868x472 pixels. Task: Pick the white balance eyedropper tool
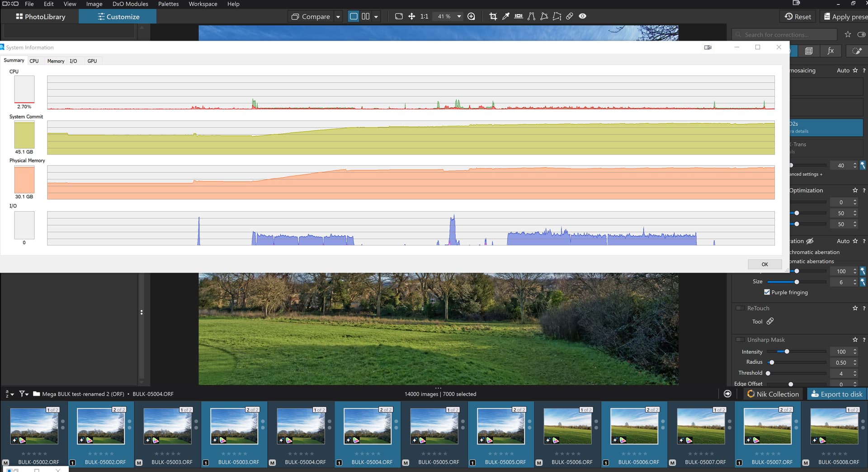coord(505,16)
